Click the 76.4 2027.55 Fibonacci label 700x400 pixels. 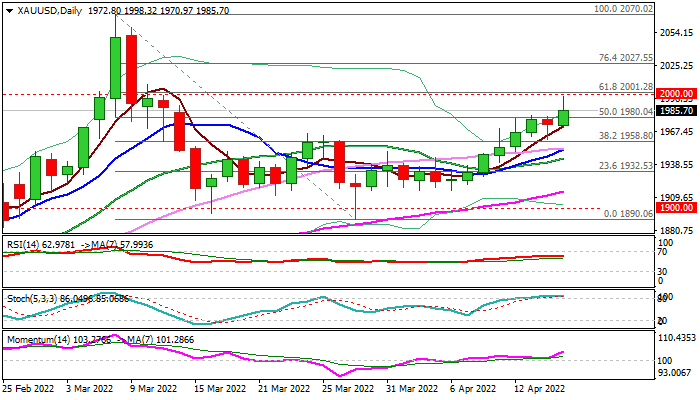[x=625, y=58]
